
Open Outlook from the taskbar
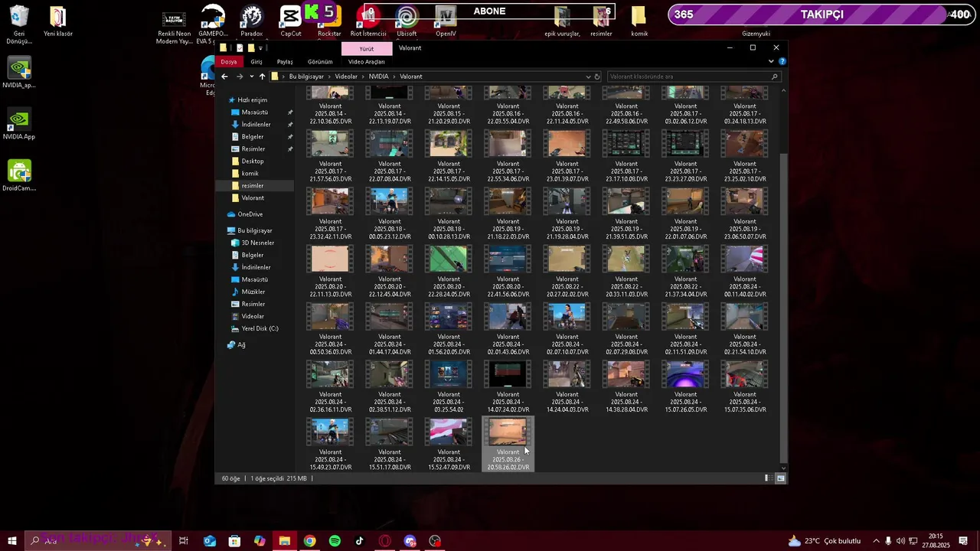[209, 541]
